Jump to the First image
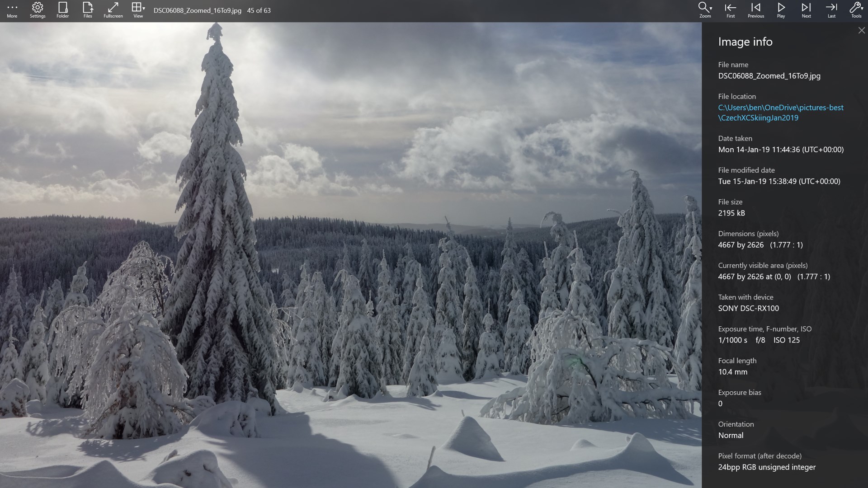Viewport: 868px width, 488px height. (x=730, y=8)
